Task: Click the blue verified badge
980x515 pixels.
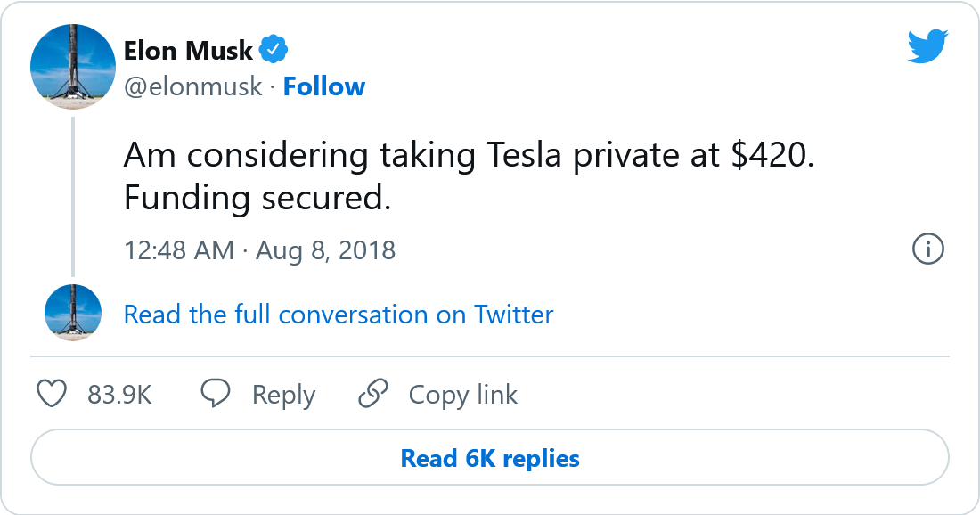Action: (273, 49)
